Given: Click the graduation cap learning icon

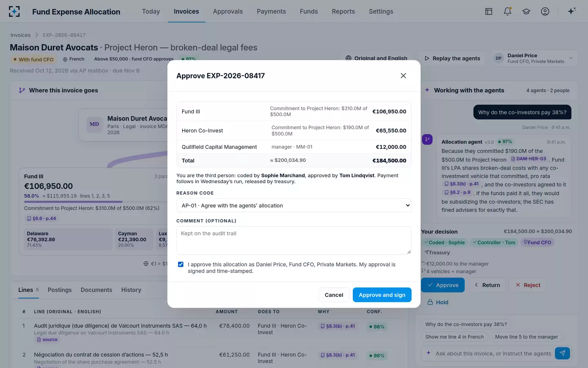Looking at the screenshot, I should click(526, 11).
